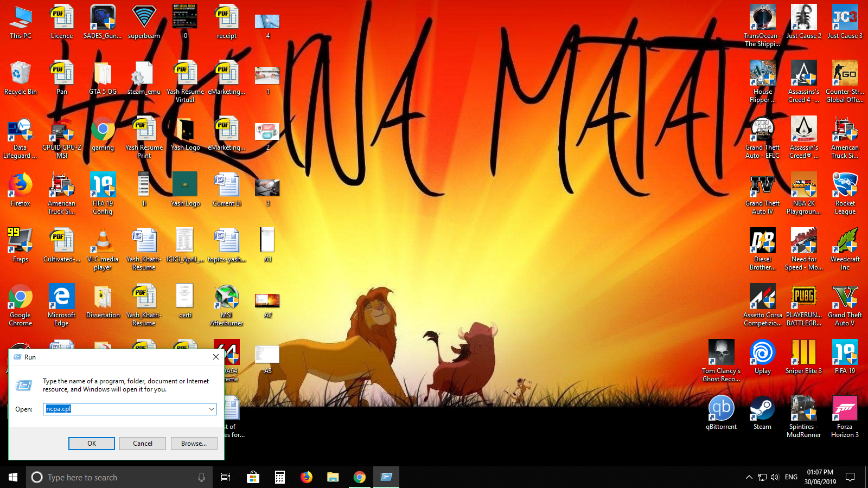Click the Open text field with ncpa.cpl
This screenshot has width=868, height=488.
click(125, 409)
